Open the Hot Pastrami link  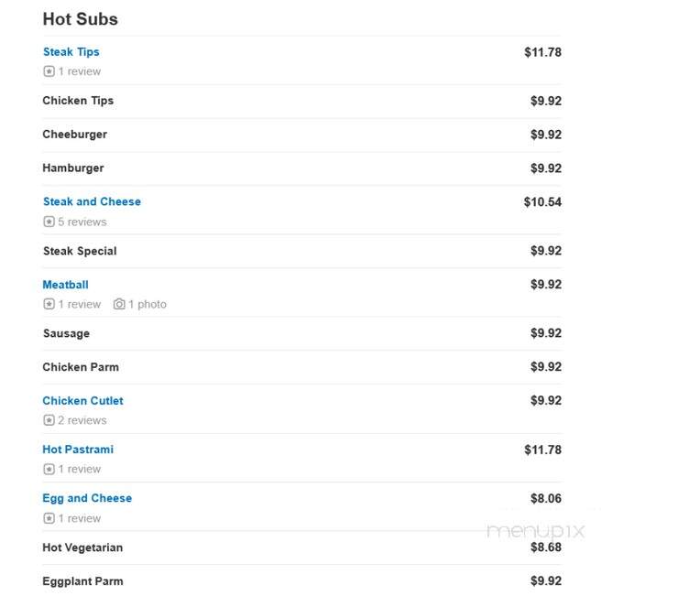pos(78,450)
